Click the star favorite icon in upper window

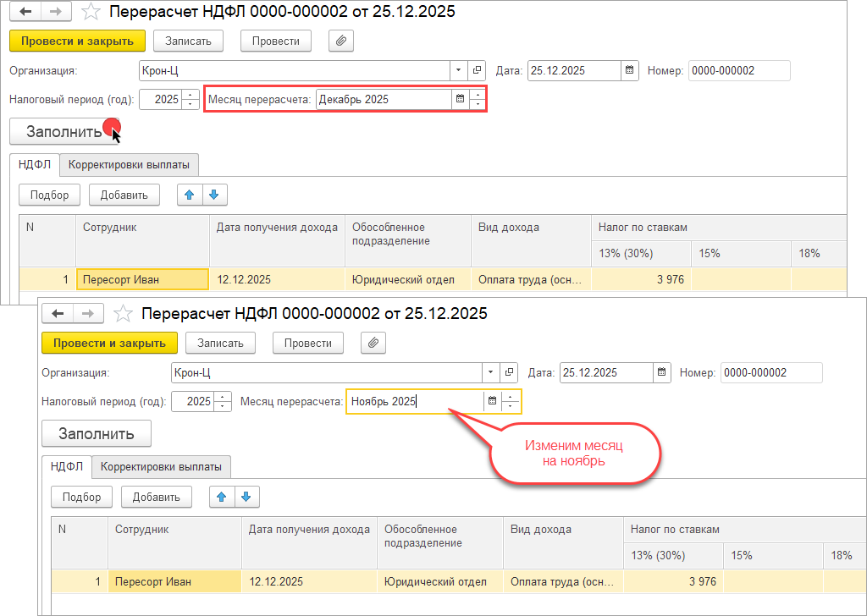91,12
